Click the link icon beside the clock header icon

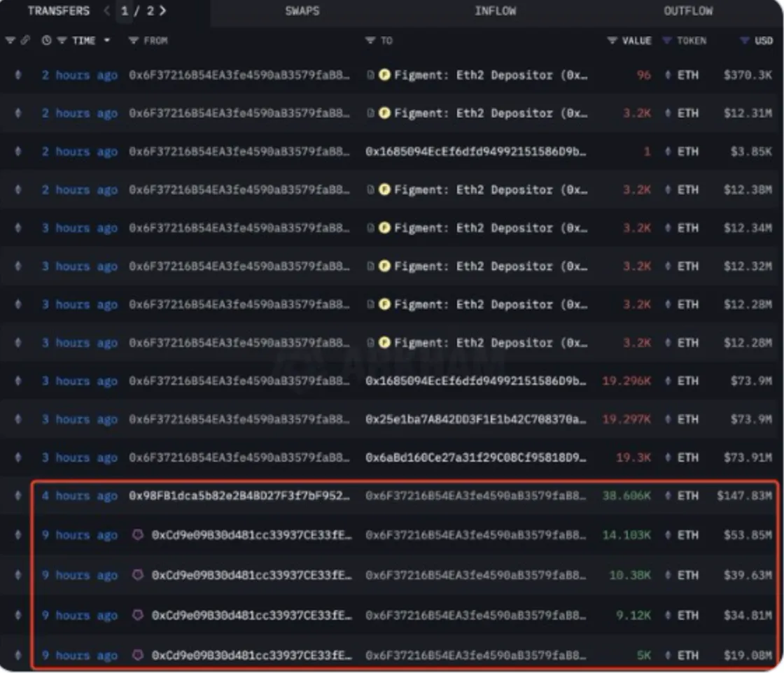coord(25,41)
